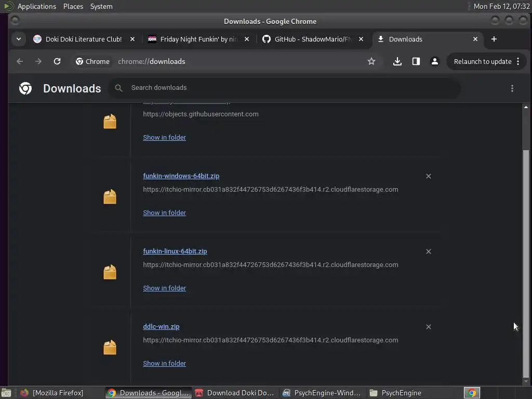Click the show desktop icon in taskbar

click(x=6, y=393)
